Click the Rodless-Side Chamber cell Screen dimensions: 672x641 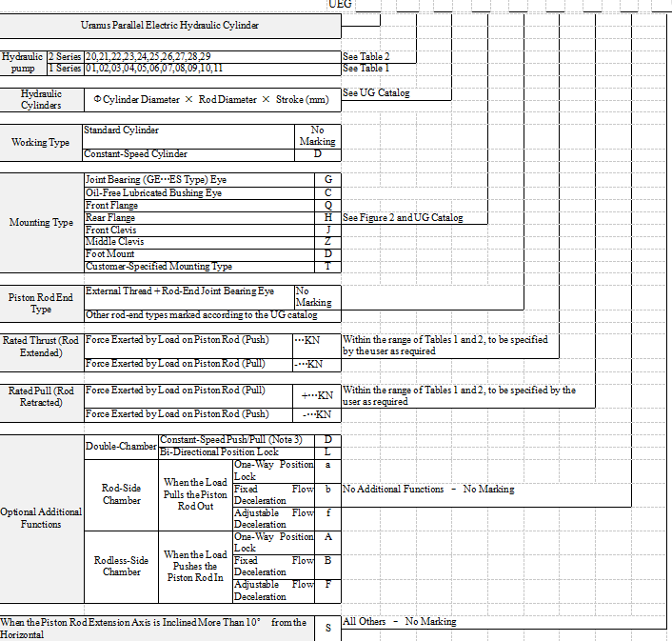point(122,567)
